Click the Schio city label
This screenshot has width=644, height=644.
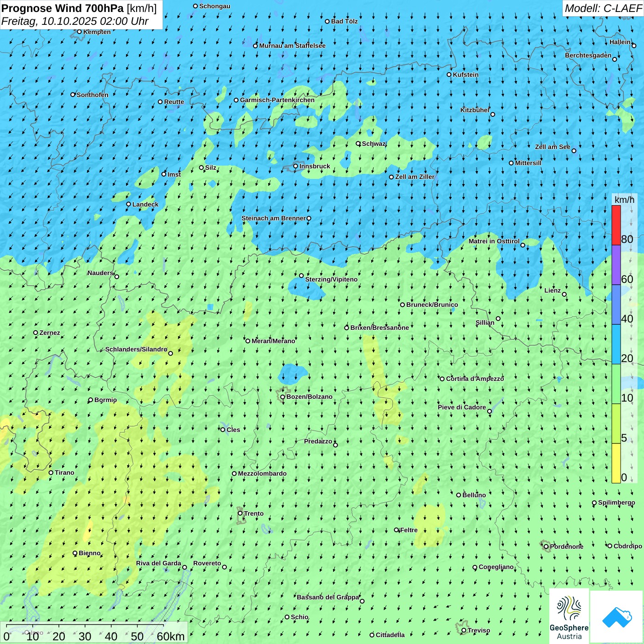click(299, 617)
